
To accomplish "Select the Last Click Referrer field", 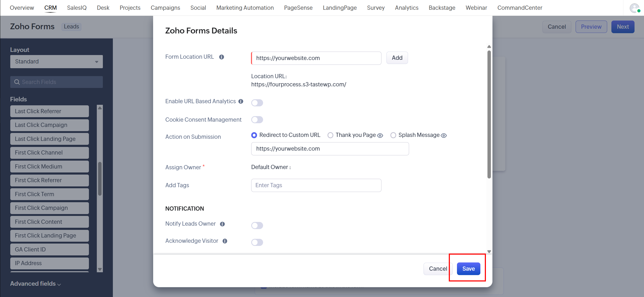I will pyautogui.click(x=49, y=111).
